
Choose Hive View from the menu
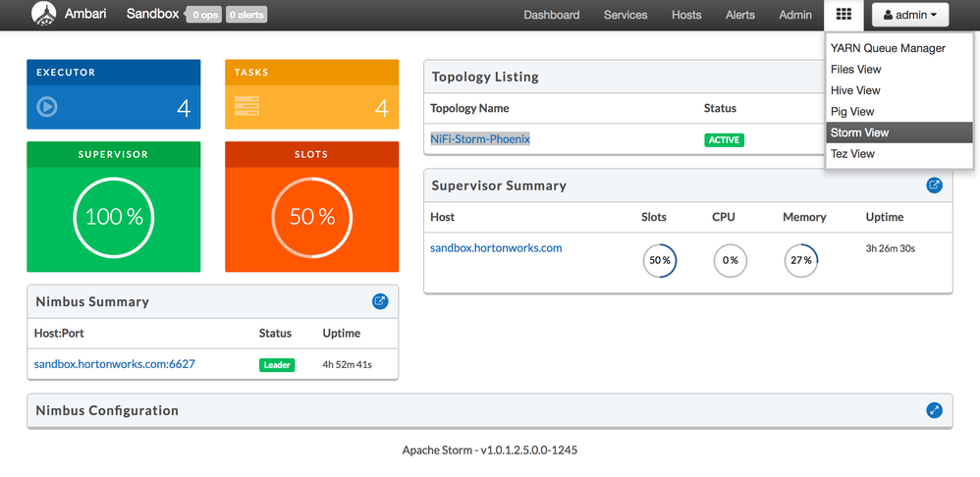[x=855, y=90]
